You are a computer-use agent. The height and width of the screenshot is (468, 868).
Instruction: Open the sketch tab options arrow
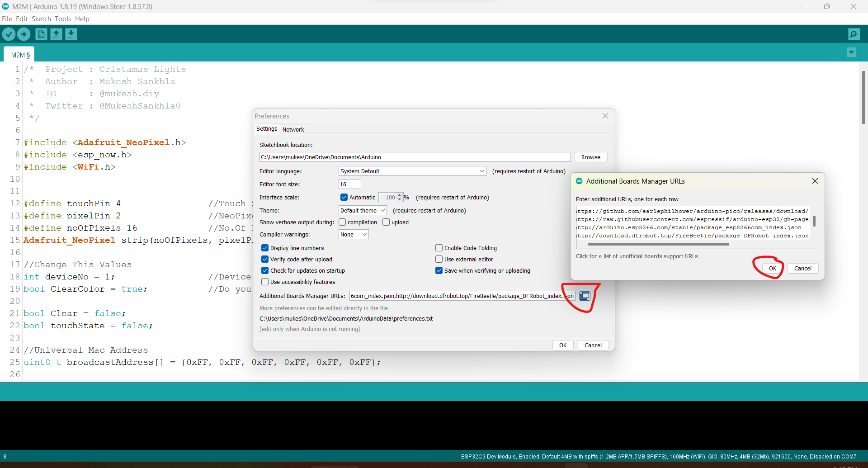click(x=852, y=52)
